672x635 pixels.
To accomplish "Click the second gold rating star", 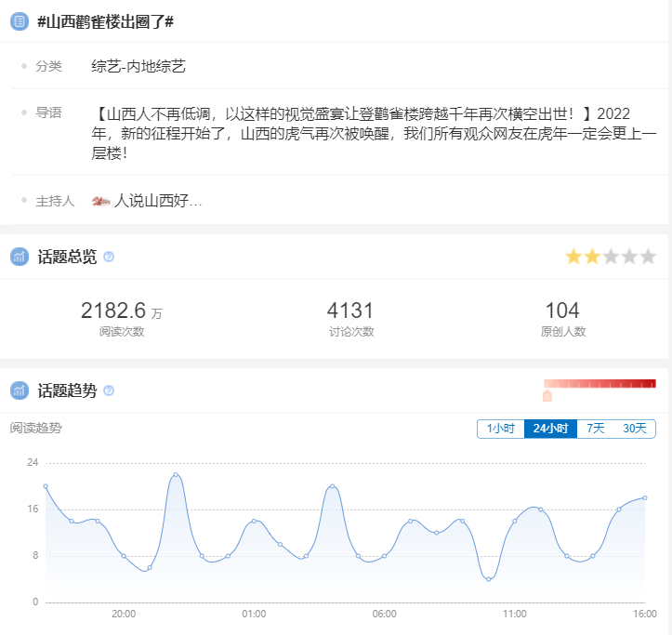I will [592, 257].
